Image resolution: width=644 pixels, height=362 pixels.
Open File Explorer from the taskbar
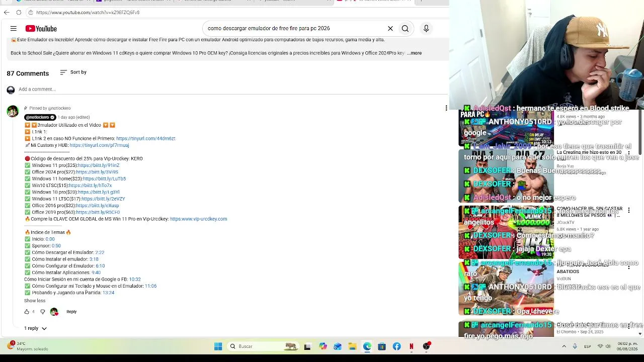point(352,346)
